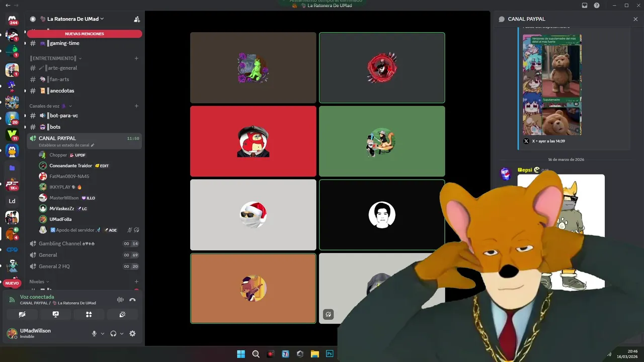
Task: Open headphone output options arrow
Action: click(122, 333)
